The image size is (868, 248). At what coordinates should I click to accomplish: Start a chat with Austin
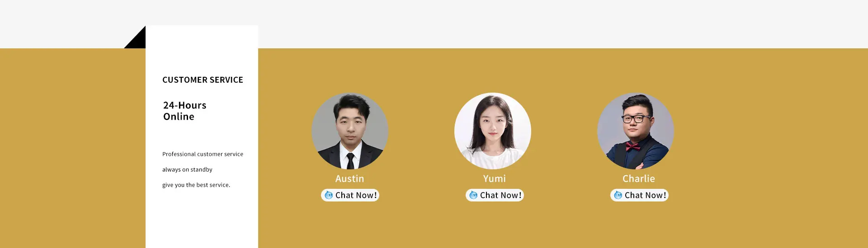tap(350, 195)
